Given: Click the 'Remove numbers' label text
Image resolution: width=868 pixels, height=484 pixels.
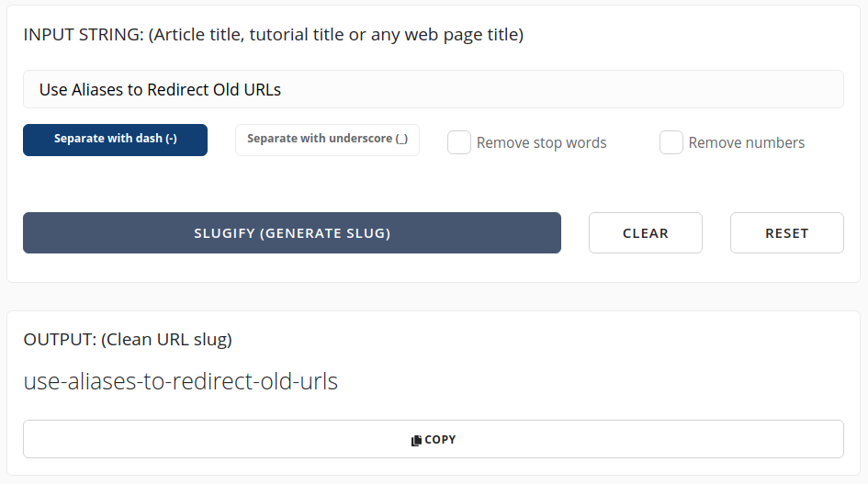Looking at the screenshot, I should [746, 143].
